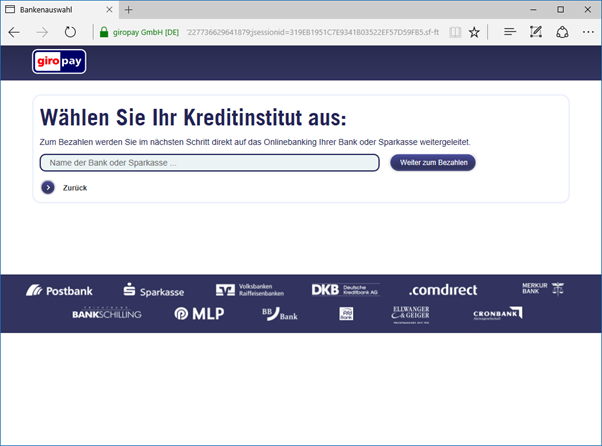Reload the page with the Refresh icon

pyautogui.click(x=70, y=32)
